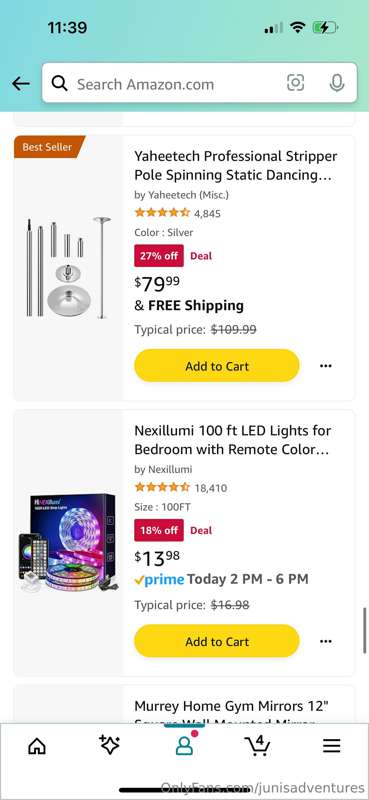This screenshot has height=800, width=369.
Task: Click the page scrollbar handle
Action: (x=365, y=630)
